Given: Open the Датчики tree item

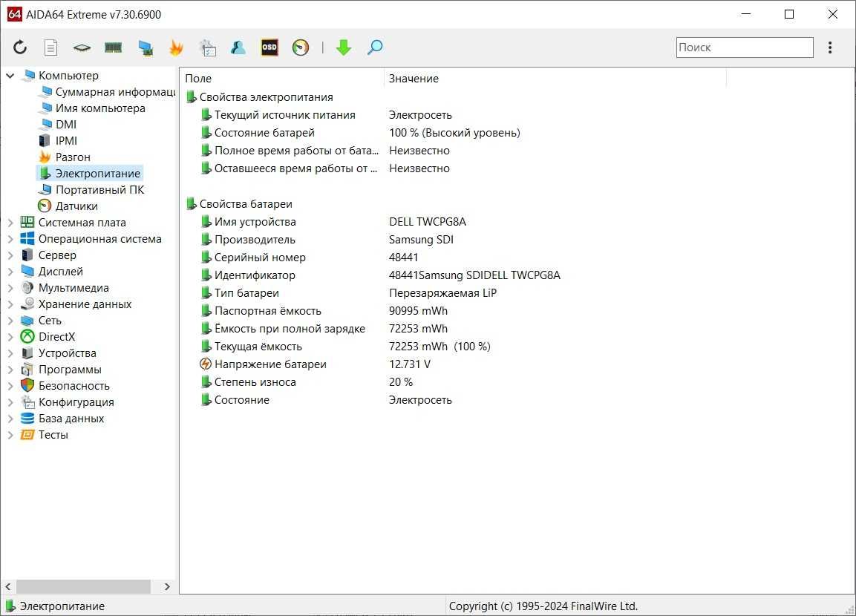Looking at the screenshot, I should coord(68,206).
